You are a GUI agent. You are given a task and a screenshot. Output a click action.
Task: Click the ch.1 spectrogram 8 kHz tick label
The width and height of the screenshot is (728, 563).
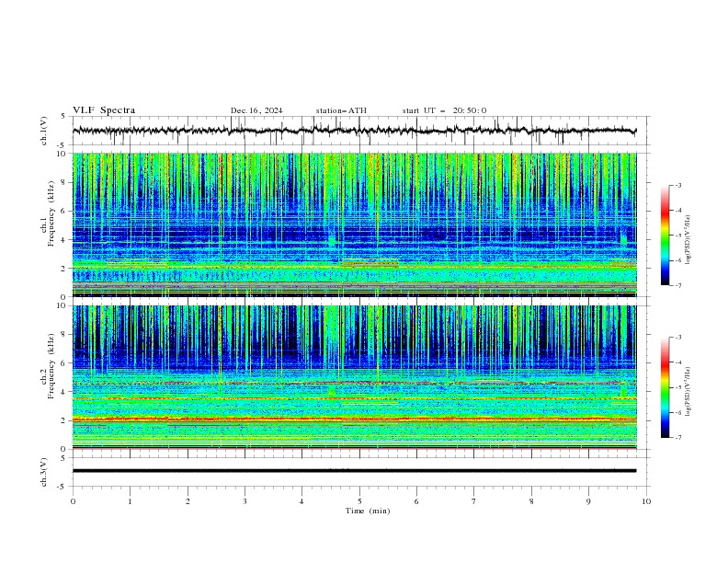click(x=64, y=182)
